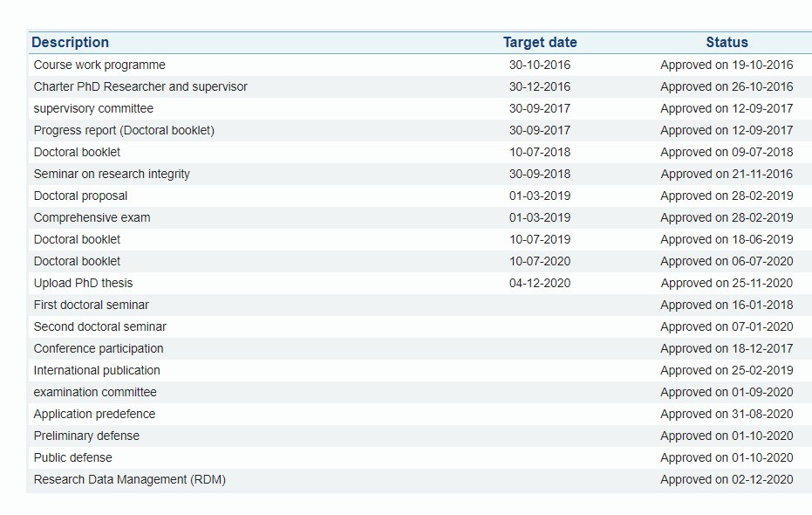The image size is (812, 515).
Task: Select the 'Preliminary defense' entry
Action: (x=86, y=436)
